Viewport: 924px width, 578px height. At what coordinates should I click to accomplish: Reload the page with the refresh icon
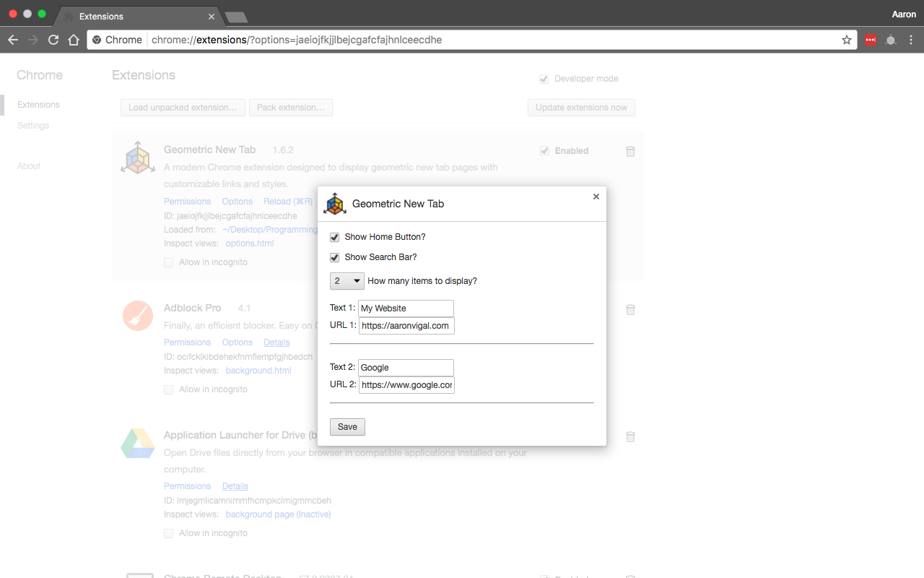(53, 40)
